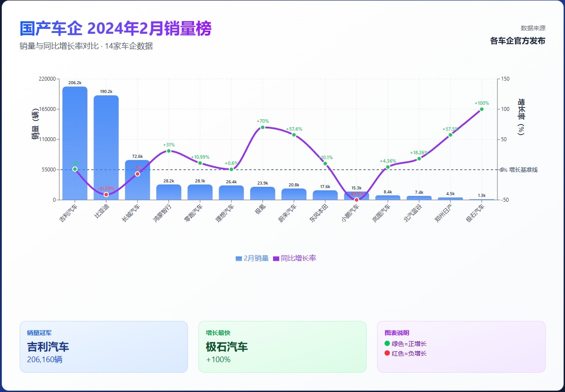
Task: Open the 增长最快 极石汽车 card
Action: coord(282,347)
